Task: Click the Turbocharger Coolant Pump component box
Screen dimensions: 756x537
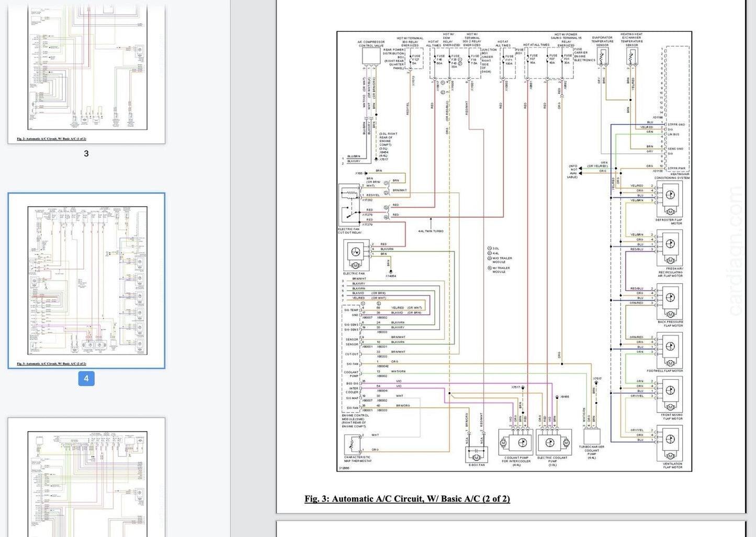Action: click(592, 436)
